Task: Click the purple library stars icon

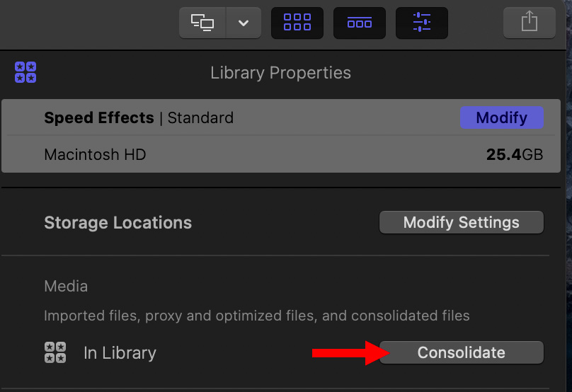Action: (x=25, y=72)
